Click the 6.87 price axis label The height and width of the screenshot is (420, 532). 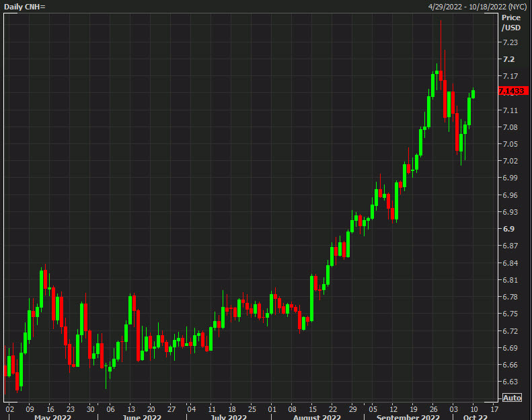510,246
